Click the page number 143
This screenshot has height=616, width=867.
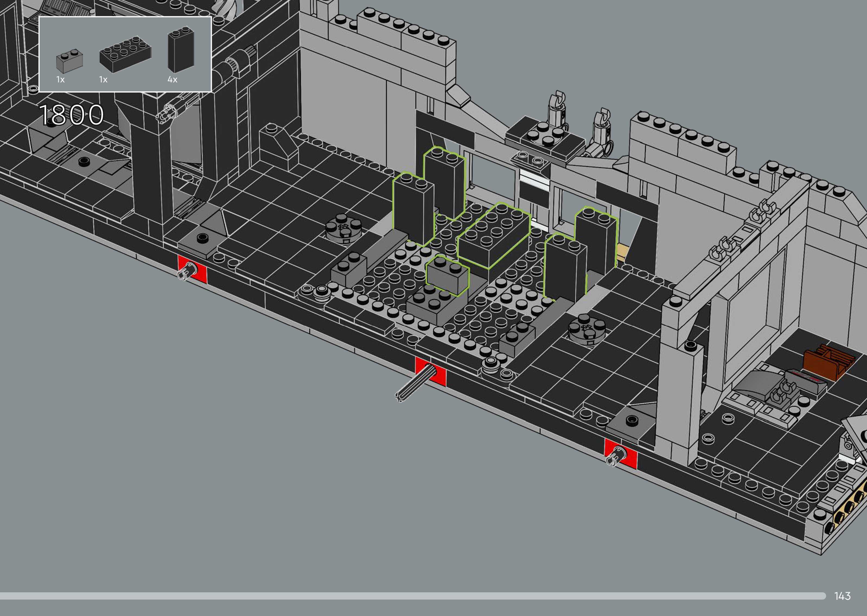[842, 596]
